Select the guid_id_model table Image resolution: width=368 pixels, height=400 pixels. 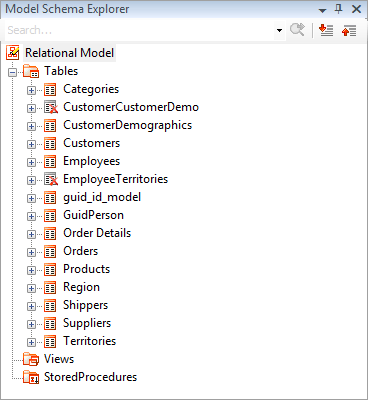click(102, 197)
